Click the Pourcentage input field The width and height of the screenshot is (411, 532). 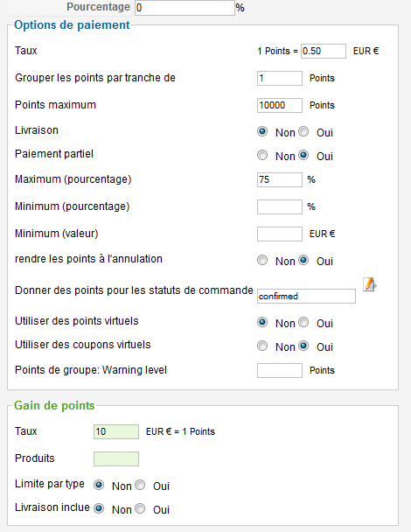(x=185, y=8)
